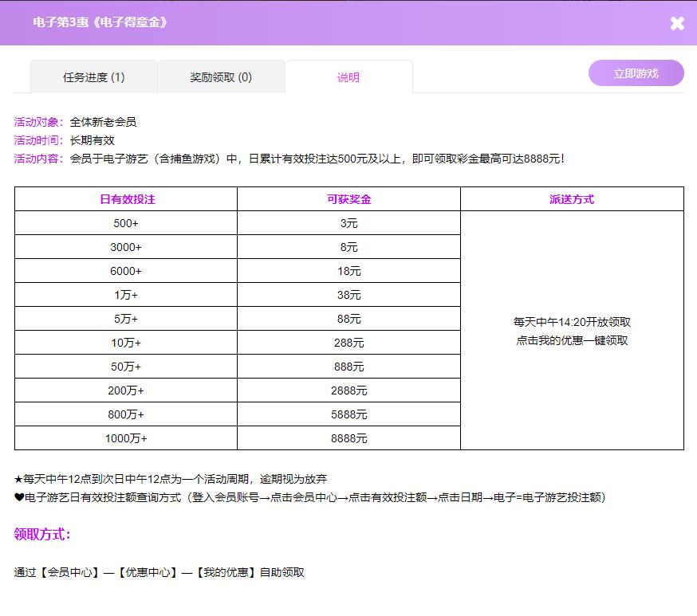
Task: Open the 奖励领取 (0) tab
Action: pyautogui.click(x=221, y=77)
